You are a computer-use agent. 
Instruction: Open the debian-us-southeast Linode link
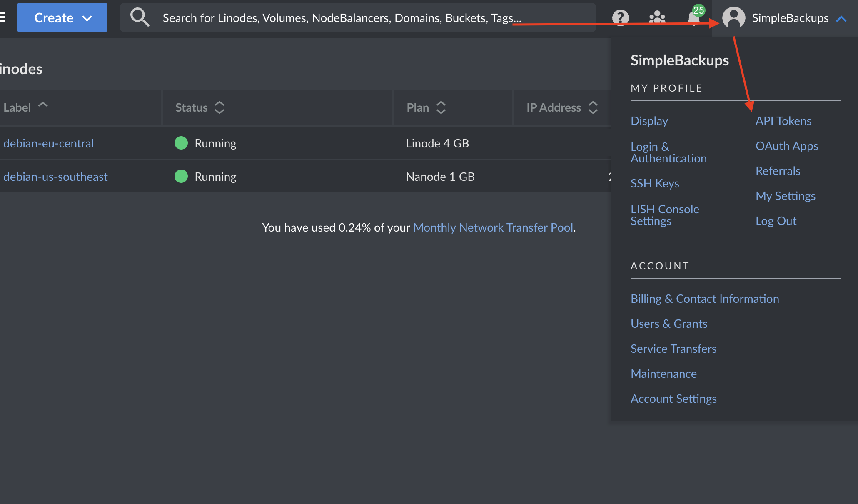coord(55,177)
